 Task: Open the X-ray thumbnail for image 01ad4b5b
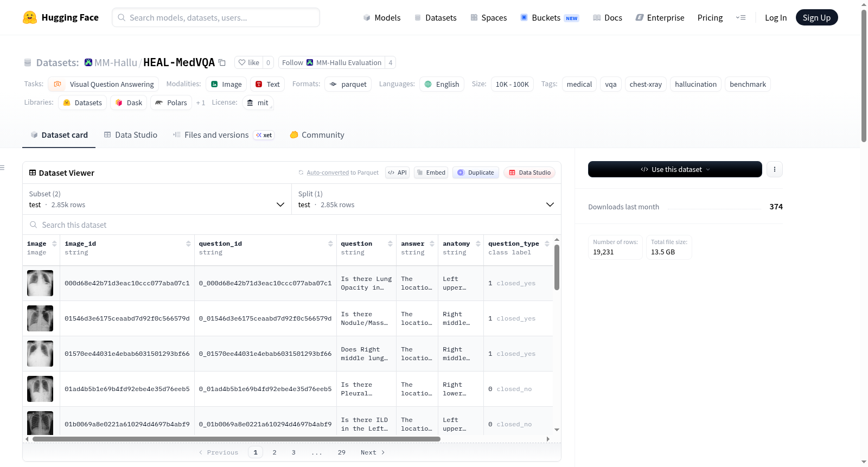coord(40,389)
